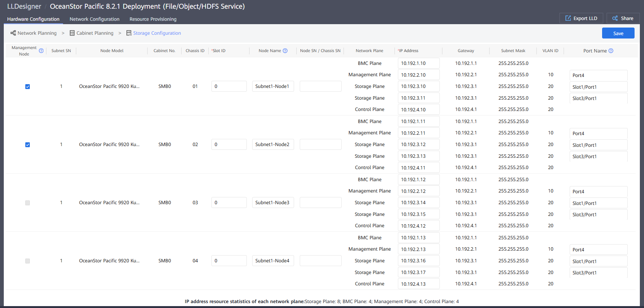Edit Slot3/Port1 port name for Subnet1-Node3
This screenshot has width=644, height=308.
[x=598, y=214]
